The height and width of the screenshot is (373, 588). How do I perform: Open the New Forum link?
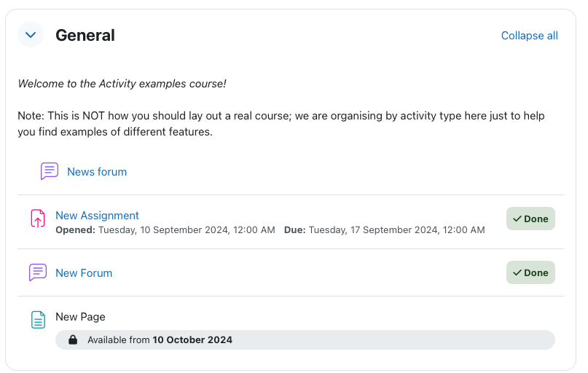[x=84, y=273]
